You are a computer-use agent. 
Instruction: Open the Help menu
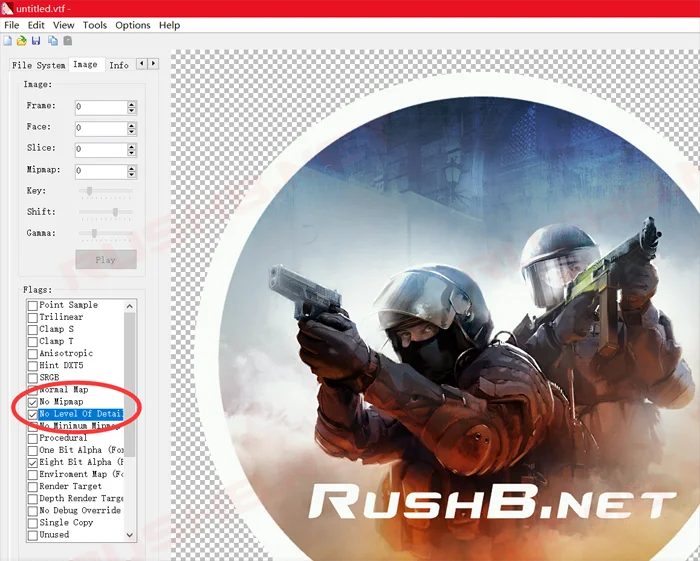pos(169,25)
